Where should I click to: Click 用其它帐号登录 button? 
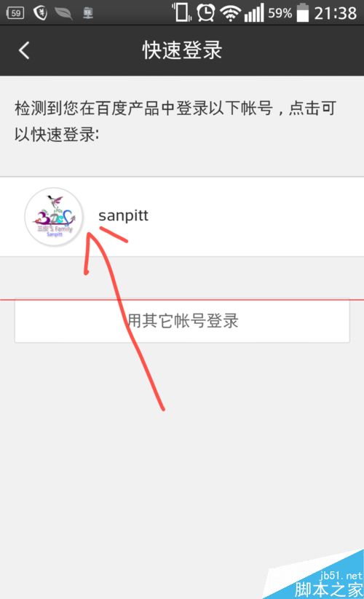[182, 321]
